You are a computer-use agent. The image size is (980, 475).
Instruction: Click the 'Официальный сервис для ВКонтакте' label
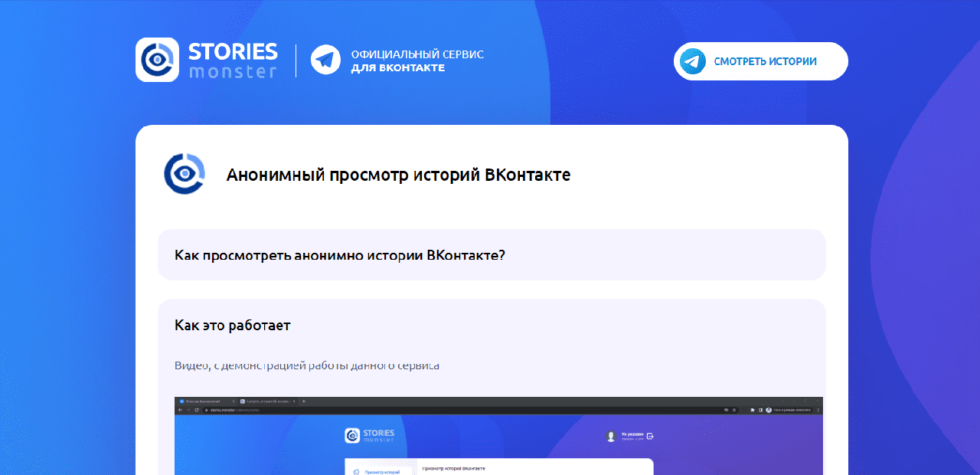pos(416,61)
